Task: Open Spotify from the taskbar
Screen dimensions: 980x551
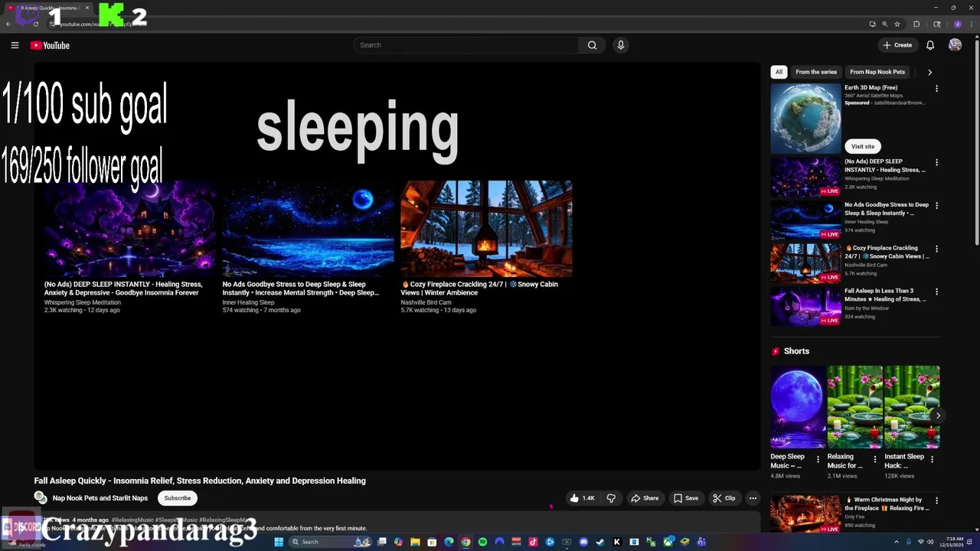Action: tap(482, 542)
